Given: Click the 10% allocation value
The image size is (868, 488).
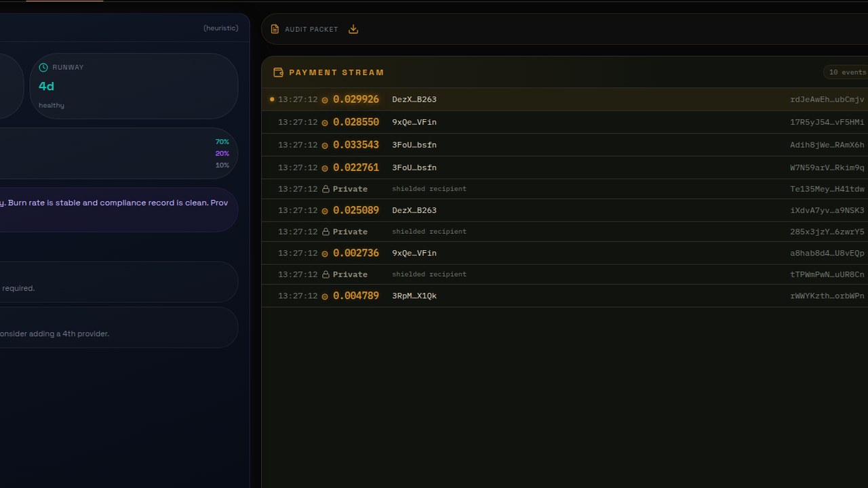Looking at the screenshot, I should (x=222, y=165).
